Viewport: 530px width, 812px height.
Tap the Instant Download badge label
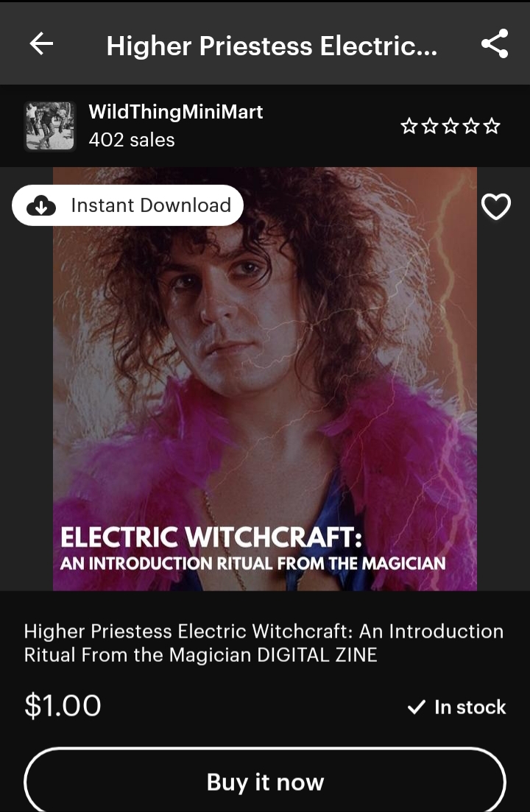click(151, 205)
